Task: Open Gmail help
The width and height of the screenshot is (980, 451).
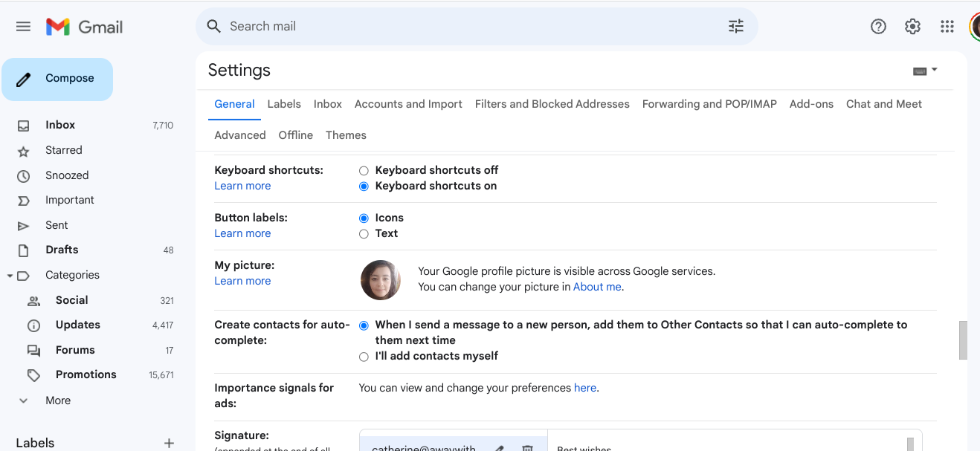Action: (878, 26)
